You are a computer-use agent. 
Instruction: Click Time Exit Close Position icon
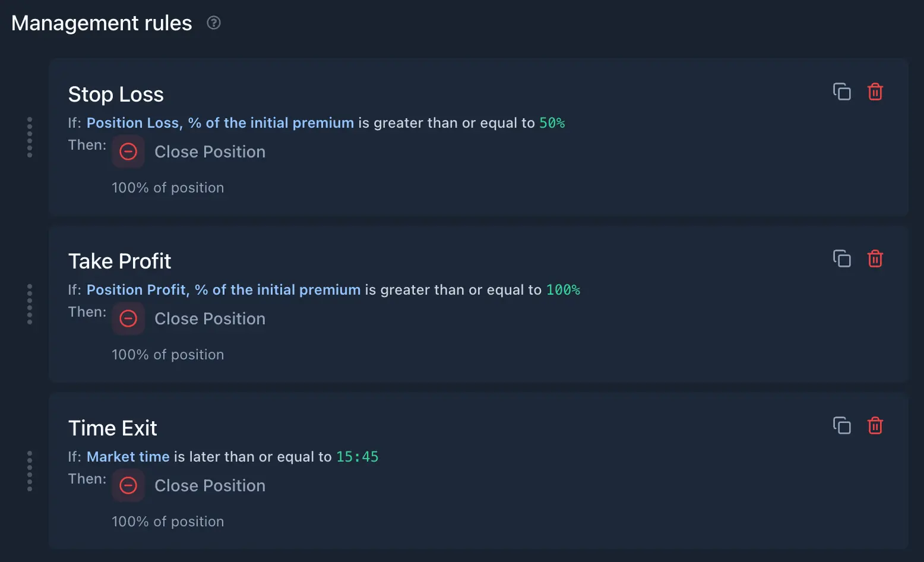tap(128, 486)
